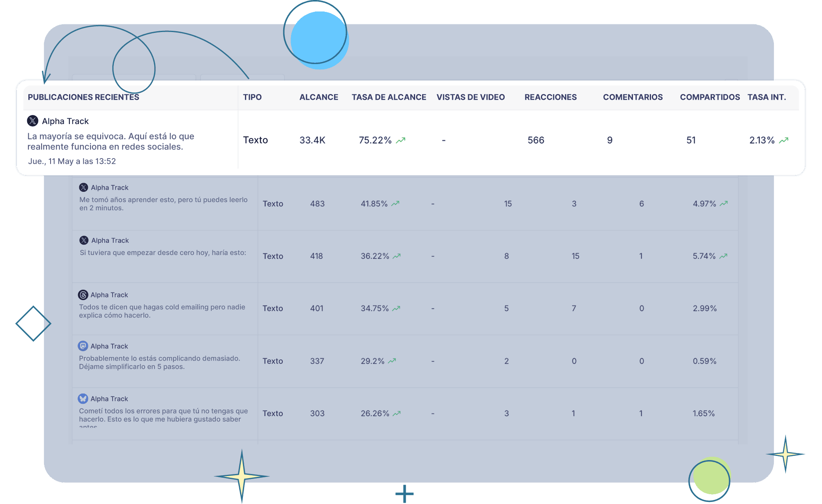
Task: Click the Tasa Int. column header
Action: pyautogui.click(x=767, y=97)
